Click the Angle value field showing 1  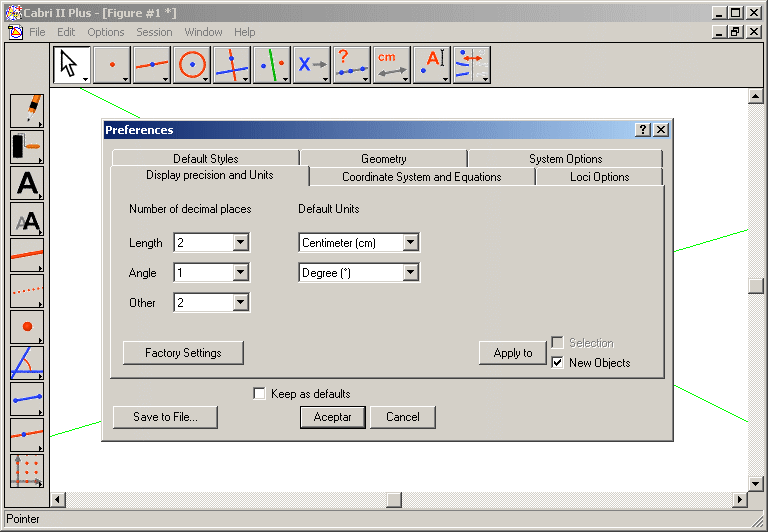point(204,272)
